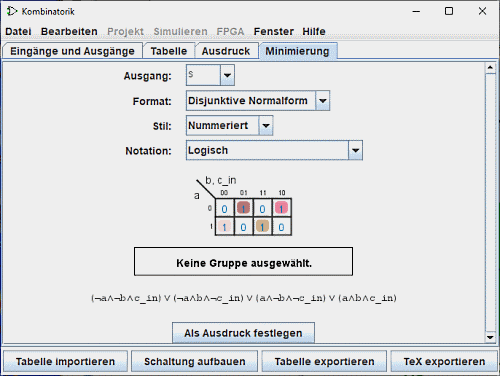The height and width of the screenshot is (376, 500).
Task: Open the Format dropdown Disjunktive Normalform
Action: click(258, 101)
